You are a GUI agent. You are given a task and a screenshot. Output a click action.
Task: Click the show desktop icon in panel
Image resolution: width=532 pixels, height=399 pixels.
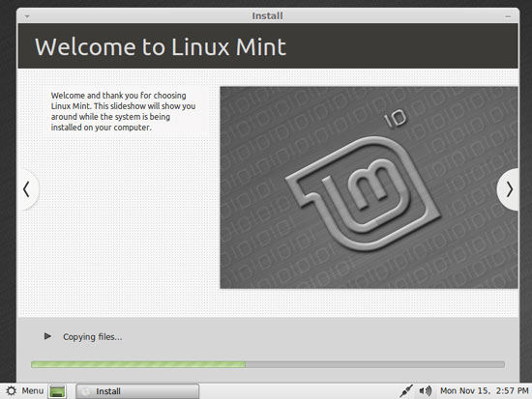click(57, 391)
